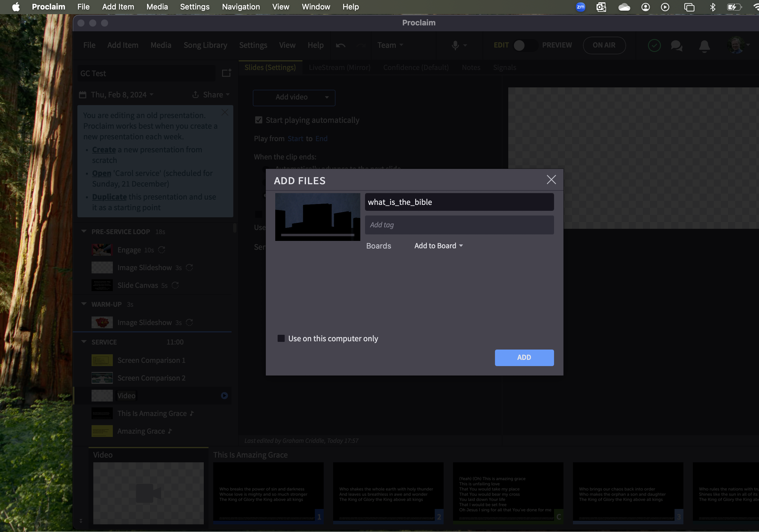Open the 'Add to Board' dropdown
759x532 pixels.
[x=438, y=246]
